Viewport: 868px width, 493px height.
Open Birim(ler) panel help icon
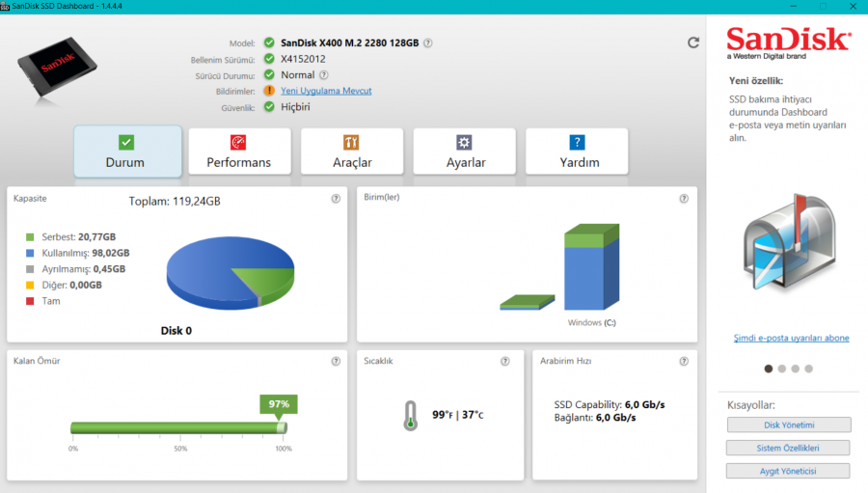684,199
